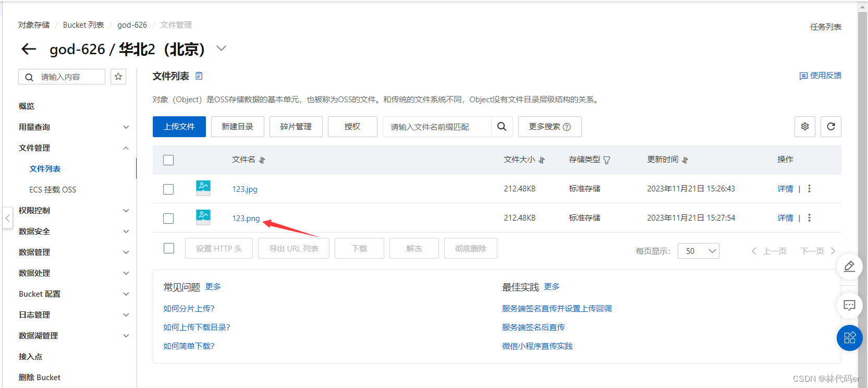Open 服务端签名后直传 best practice link
Screen dimensions: 868x388
(533, 328)
